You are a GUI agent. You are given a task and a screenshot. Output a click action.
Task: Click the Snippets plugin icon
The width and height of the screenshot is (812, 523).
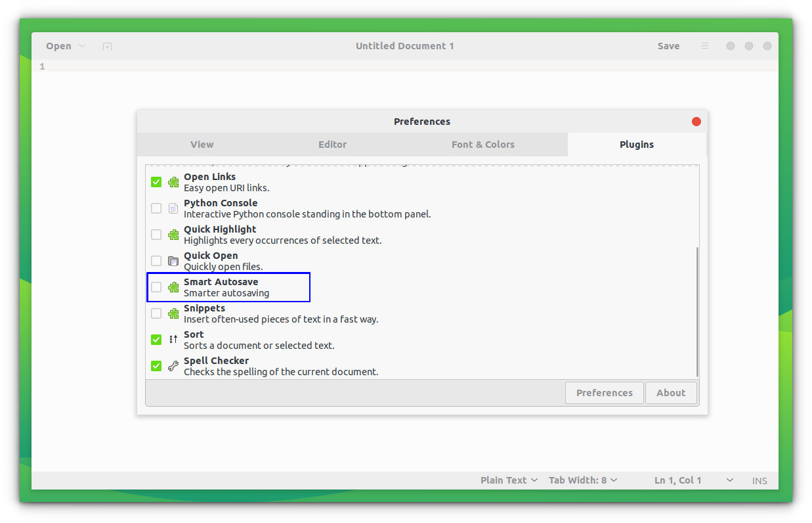173,313
